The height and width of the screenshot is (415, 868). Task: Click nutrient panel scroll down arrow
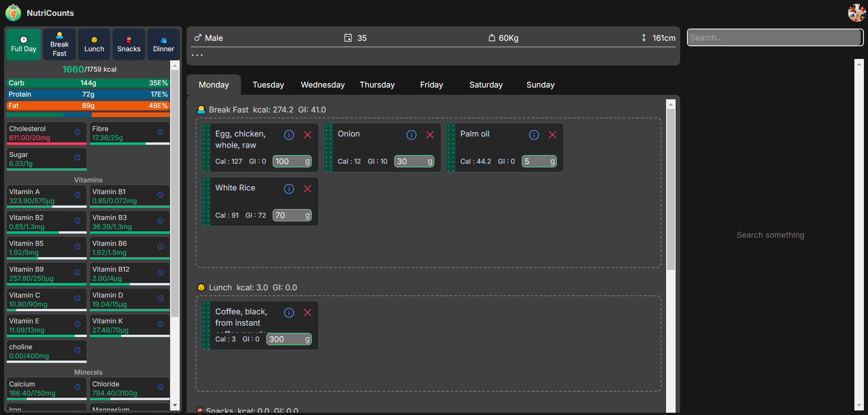(x=175, y=405)
